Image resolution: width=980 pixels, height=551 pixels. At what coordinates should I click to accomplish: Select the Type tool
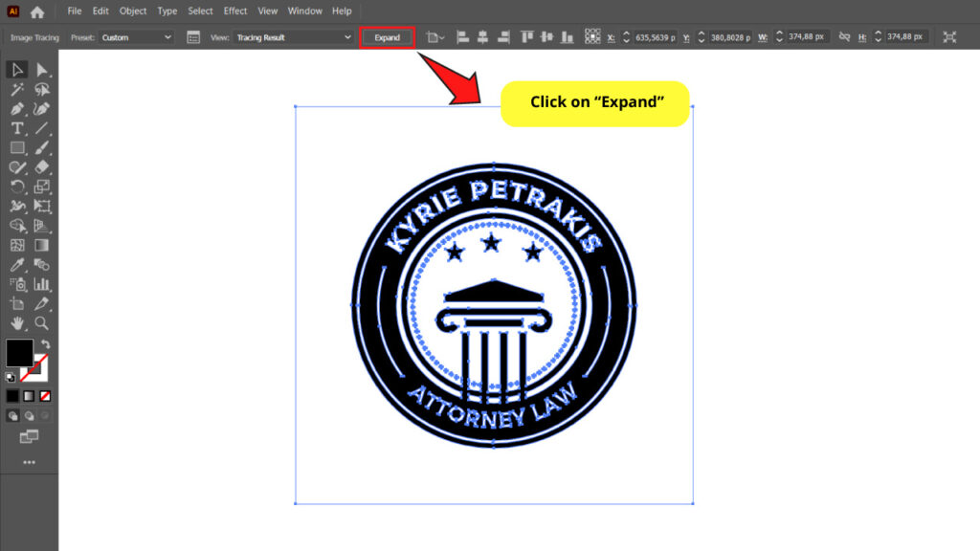17,128
